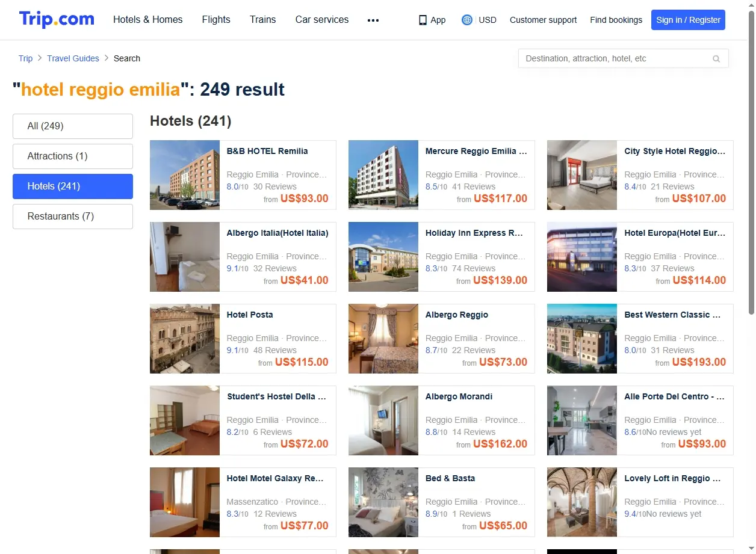The height and width of the screenshot is (554, 756).
Task: Click Hotel Europa title
Action: [675, 233]
